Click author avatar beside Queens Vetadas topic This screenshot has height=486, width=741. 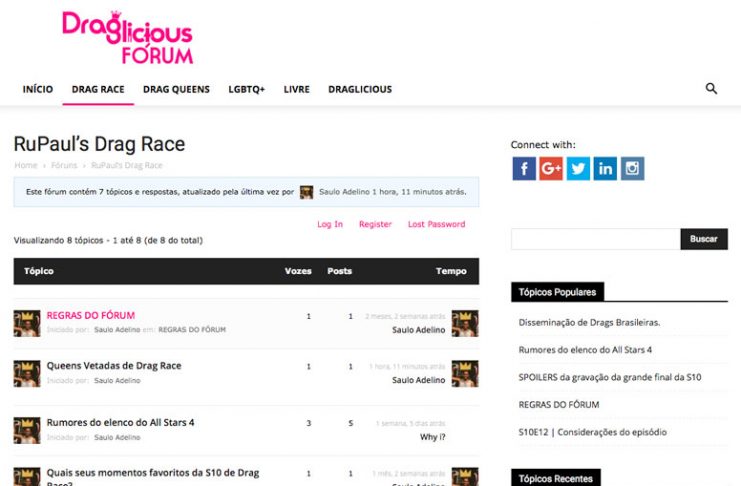(27, 373)
